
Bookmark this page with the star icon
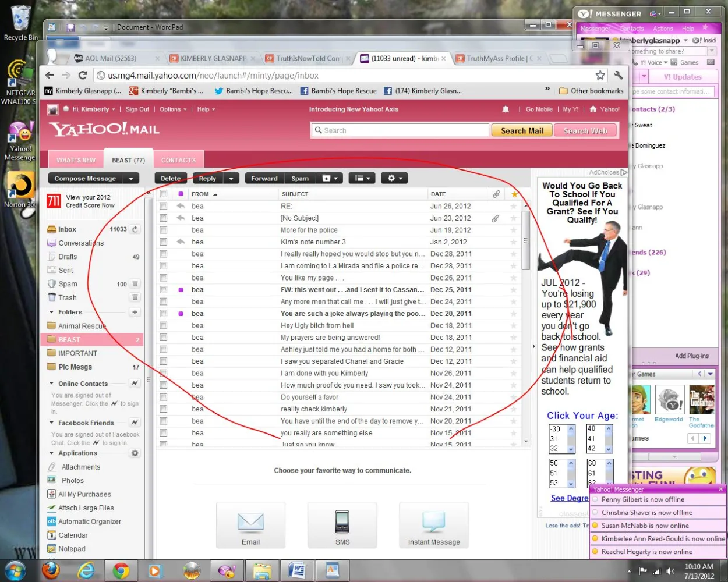[x=600, y=75]
